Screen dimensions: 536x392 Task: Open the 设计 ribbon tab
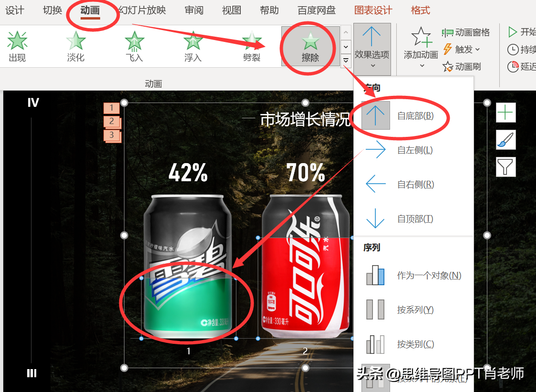[x=15, y=10]
